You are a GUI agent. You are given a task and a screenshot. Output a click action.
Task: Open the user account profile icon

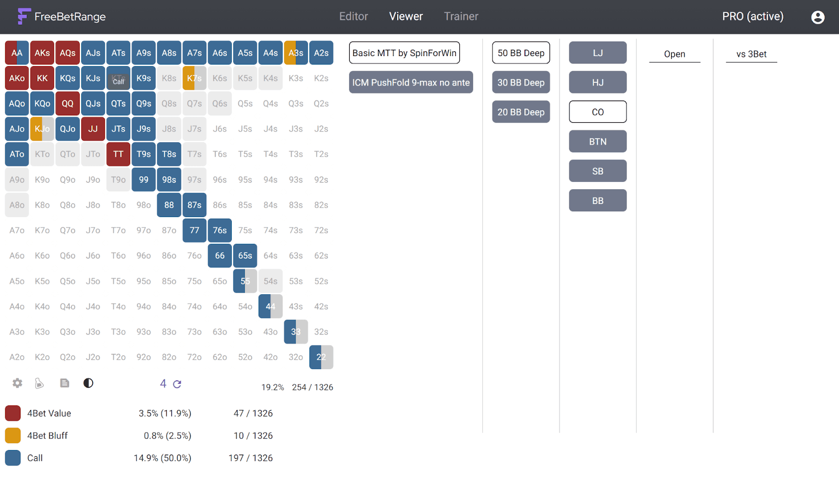tap(818, 17)
